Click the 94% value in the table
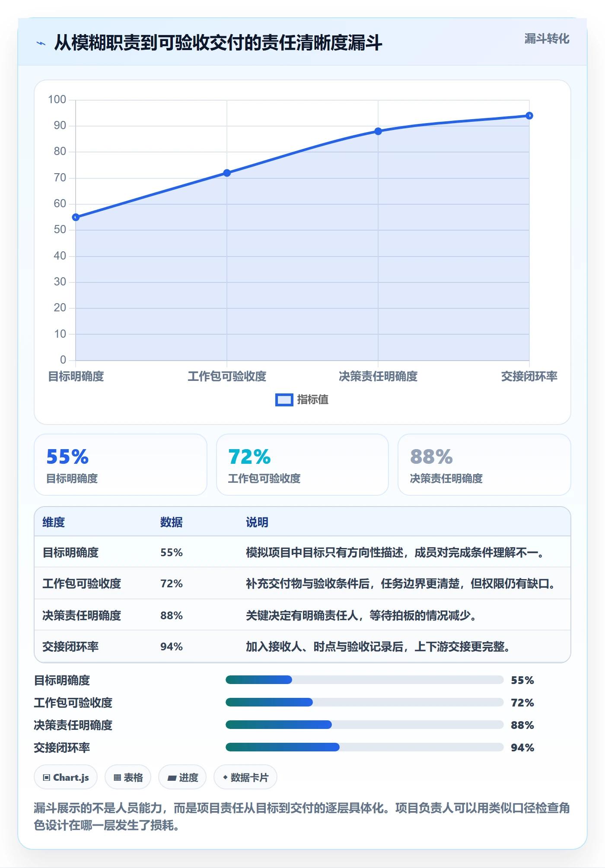Screen dimensions: 605x868 (172, 647)
